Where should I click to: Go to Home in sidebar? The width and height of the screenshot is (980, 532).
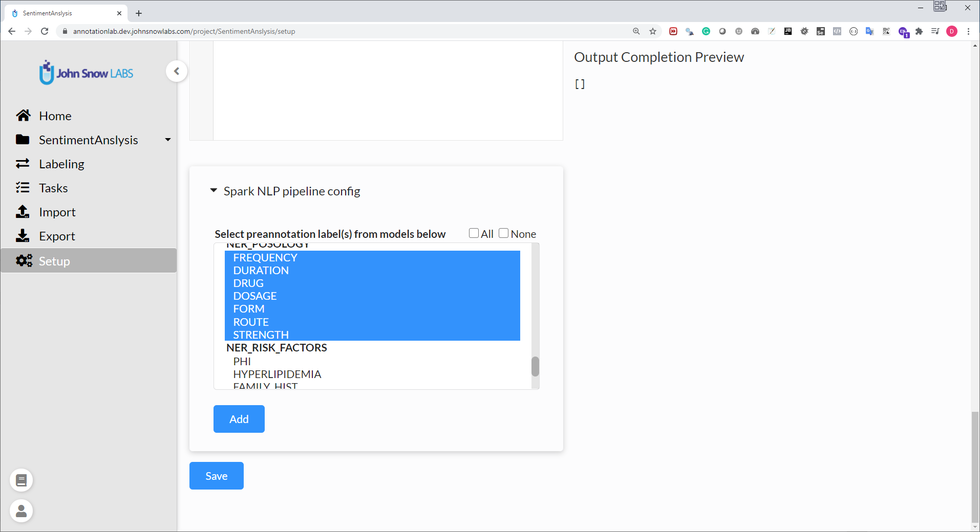click(55, 116)
